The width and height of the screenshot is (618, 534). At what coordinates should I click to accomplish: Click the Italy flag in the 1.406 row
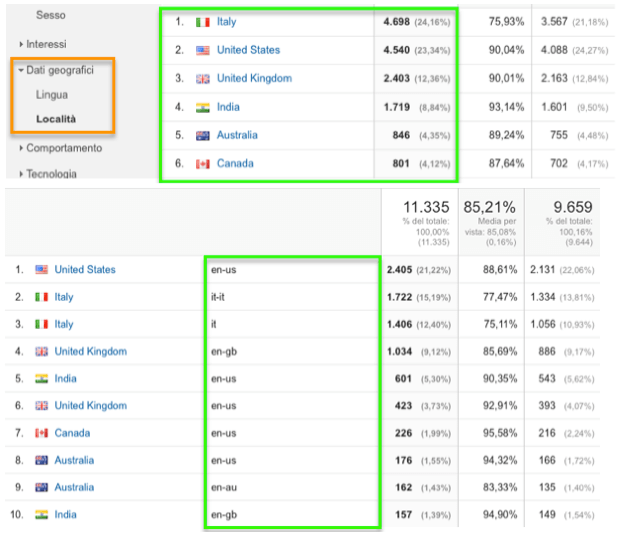[x=41, y=324]
